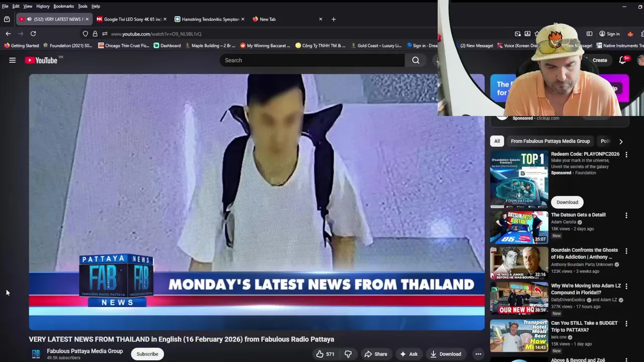Open the File menu
This screenshot has width=644, height=362.
[x=5, y=6]
